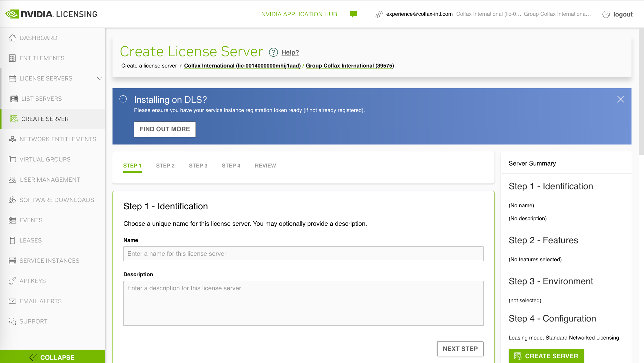644x363 pixels.
Task: Open User Management section
Action: (50, 179)
